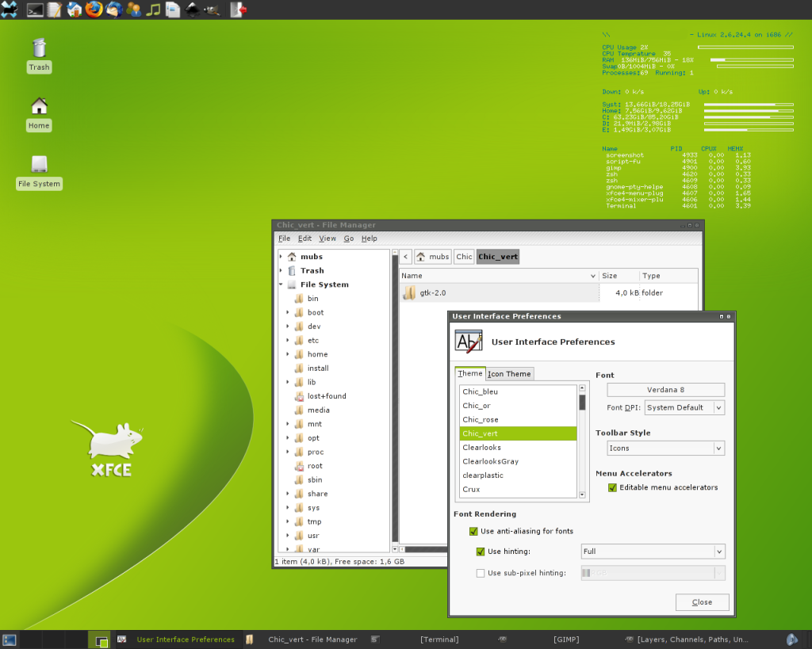Toggle Editable menu accelerators checkbox

pyautogui.click(x=613, y=487)
